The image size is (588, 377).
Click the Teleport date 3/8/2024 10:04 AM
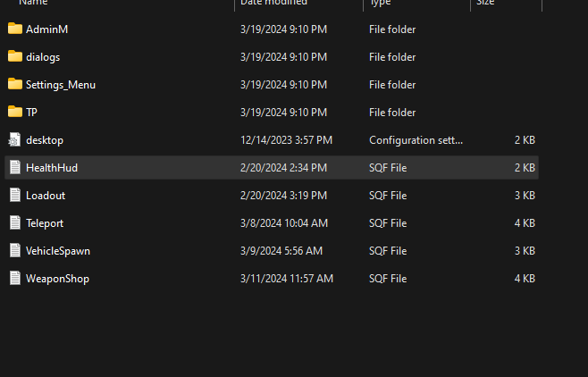coord(284,223)
